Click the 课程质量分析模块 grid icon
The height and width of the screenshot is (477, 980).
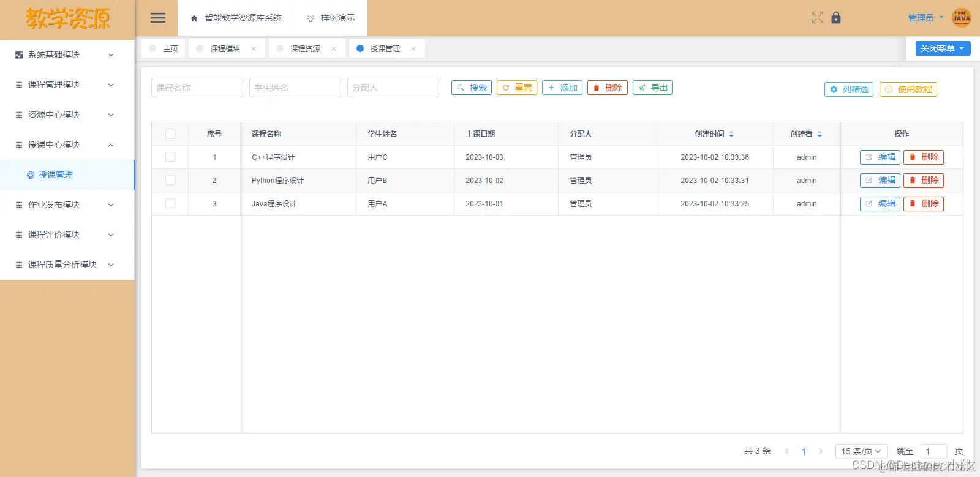tap(19, 265)
